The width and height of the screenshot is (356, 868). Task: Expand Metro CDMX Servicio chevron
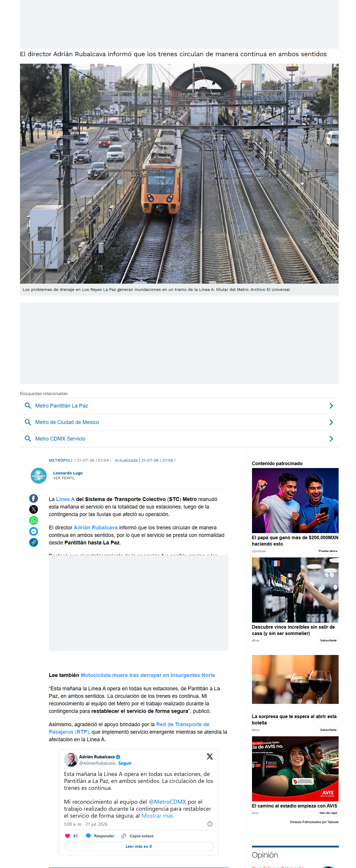coord(331,439)
